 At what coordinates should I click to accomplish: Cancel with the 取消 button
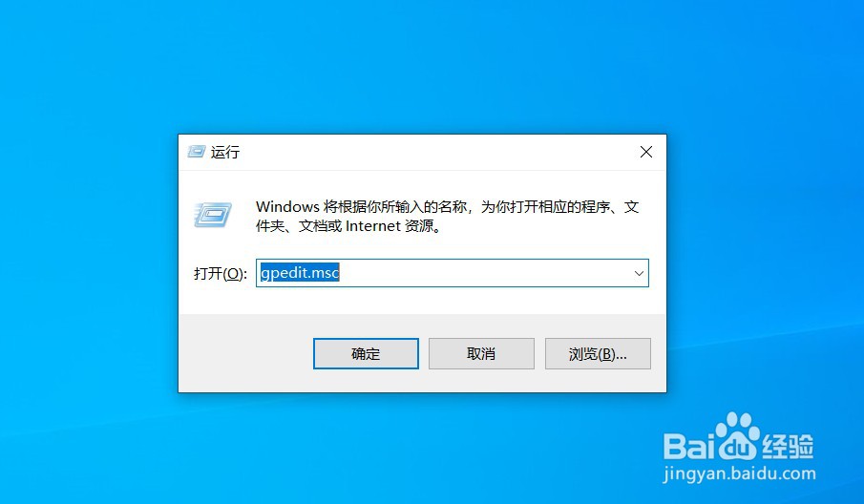[481, 353]
